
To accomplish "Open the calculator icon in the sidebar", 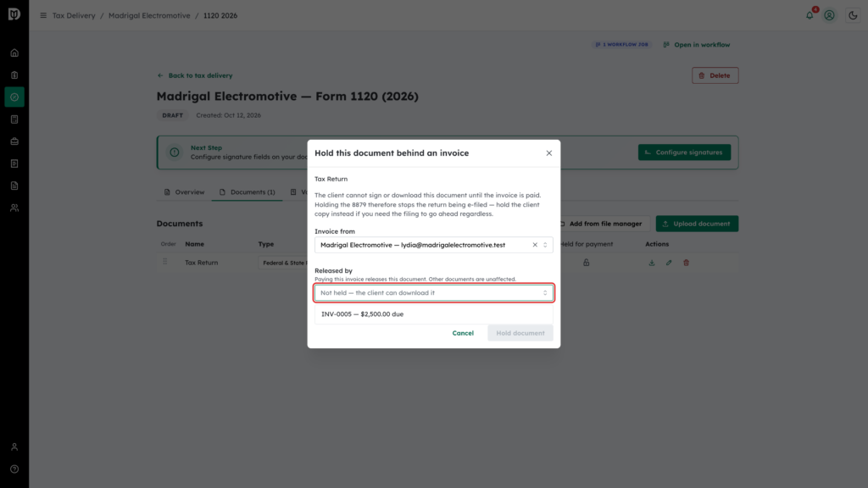I will point(14,119).
